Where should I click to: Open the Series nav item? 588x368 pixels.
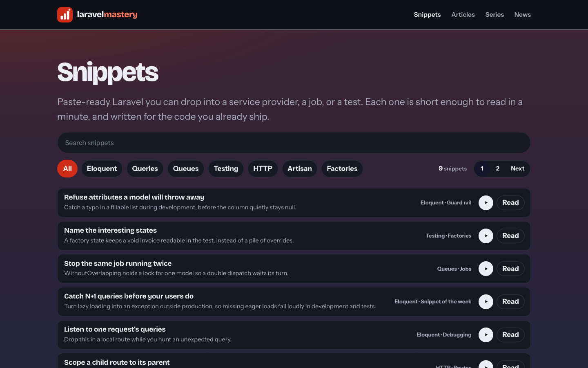click(x=494, y=15)
